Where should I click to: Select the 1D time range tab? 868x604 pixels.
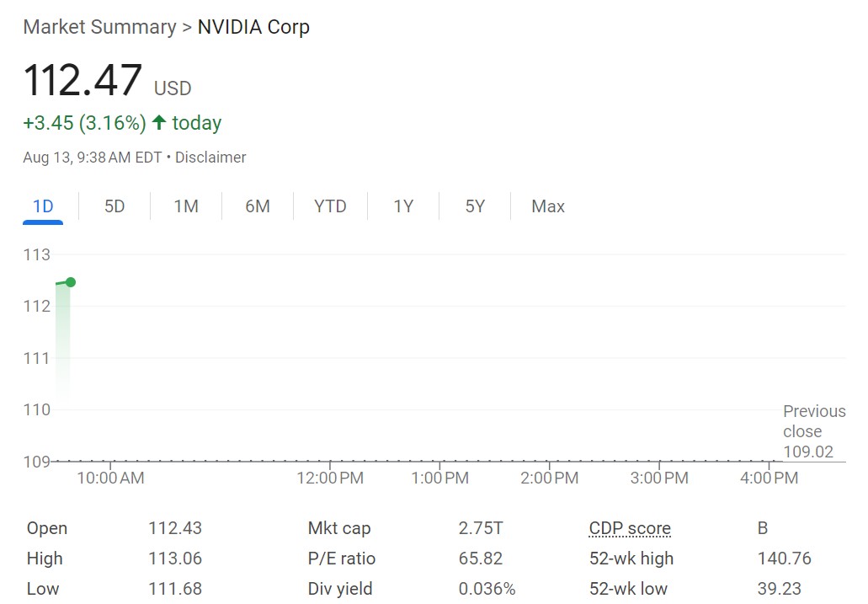pos(43,206)
